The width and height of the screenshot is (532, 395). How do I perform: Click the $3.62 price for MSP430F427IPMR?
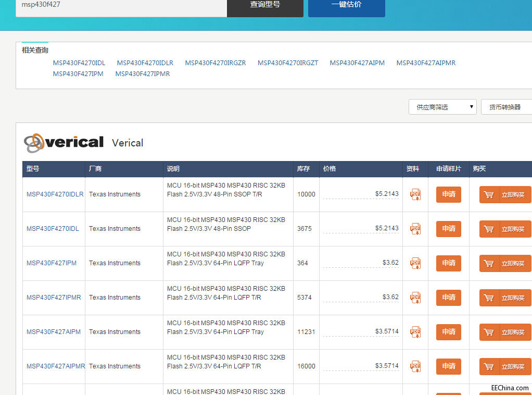390,297
